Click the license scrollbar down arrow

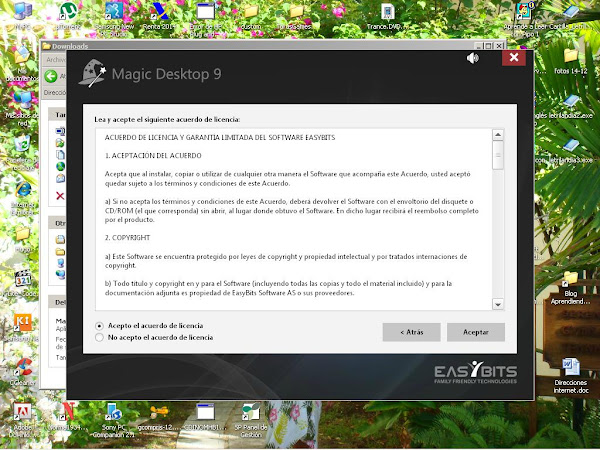[498, 304]
